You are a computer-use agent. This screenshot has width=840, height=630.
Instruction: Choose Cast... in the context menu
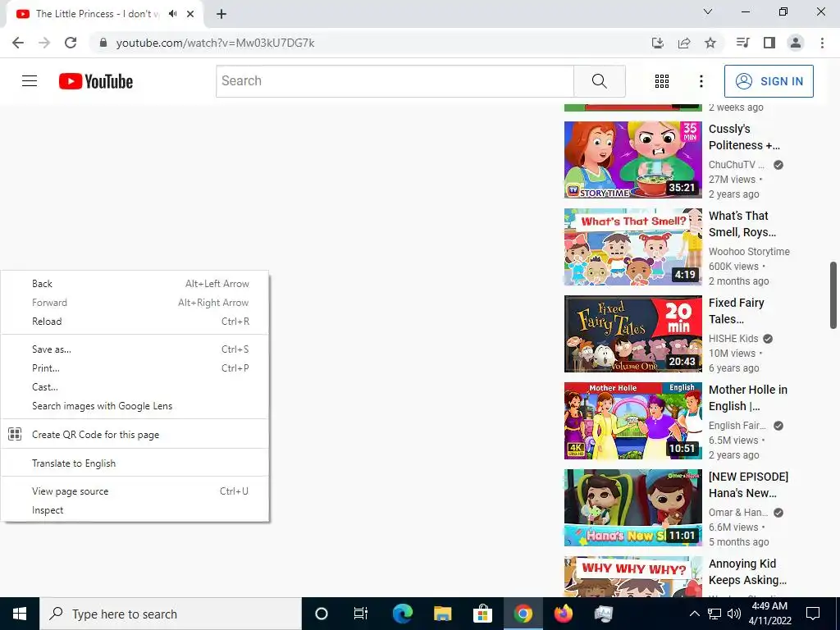[x=135, y=387]
